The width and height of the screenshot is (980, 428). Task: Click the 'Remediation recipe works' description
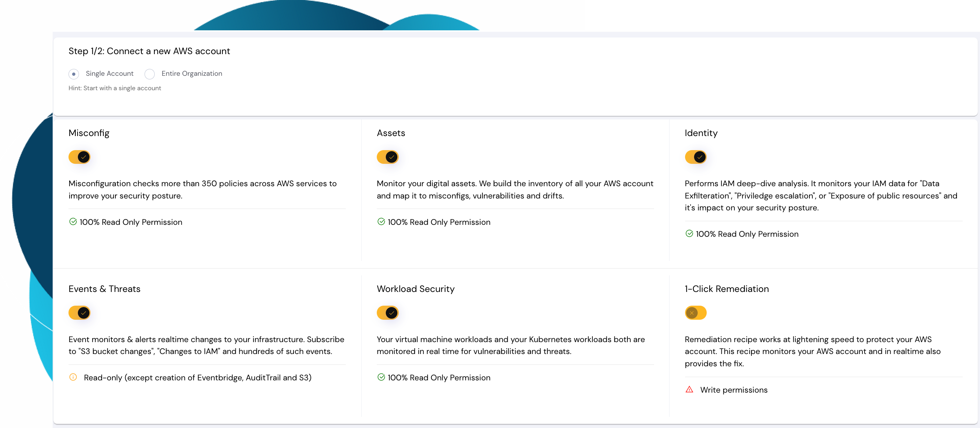[x=813, y=351]
